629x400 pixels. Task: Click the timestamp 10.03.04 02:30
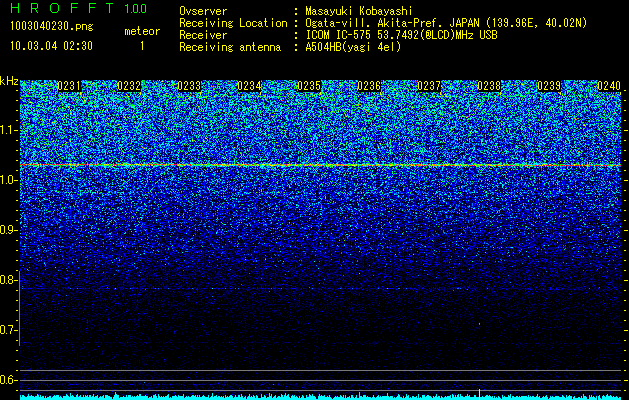tap(51, 46)
